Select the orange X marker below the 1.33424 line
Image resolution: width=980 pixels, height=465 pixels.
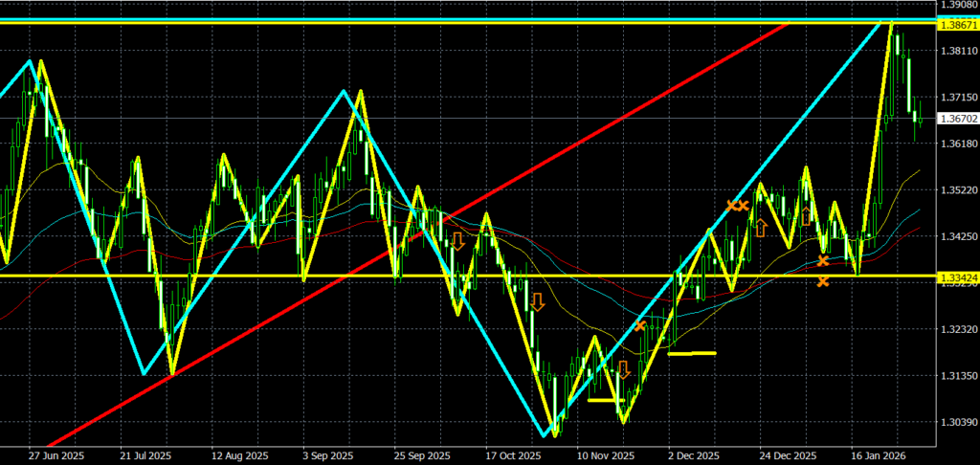pos(823,281)
